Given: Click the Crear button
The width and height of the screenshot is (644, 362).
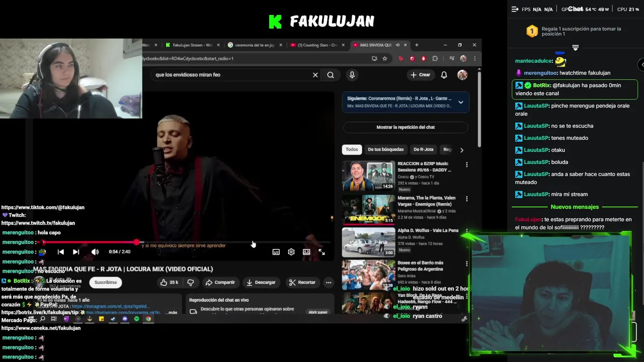Looking at the screenshot, I should [420, 75].
